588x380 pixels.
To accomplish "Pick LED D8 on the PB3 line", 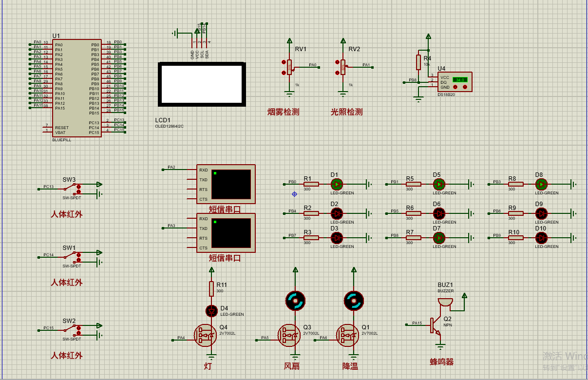I will [541, 184].
